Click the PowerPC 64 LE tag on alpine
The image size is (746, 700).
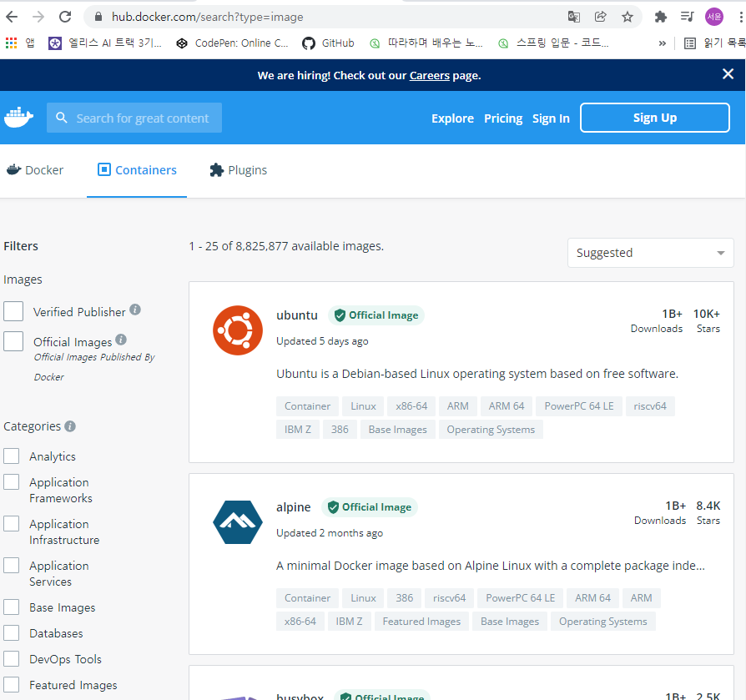520,598
